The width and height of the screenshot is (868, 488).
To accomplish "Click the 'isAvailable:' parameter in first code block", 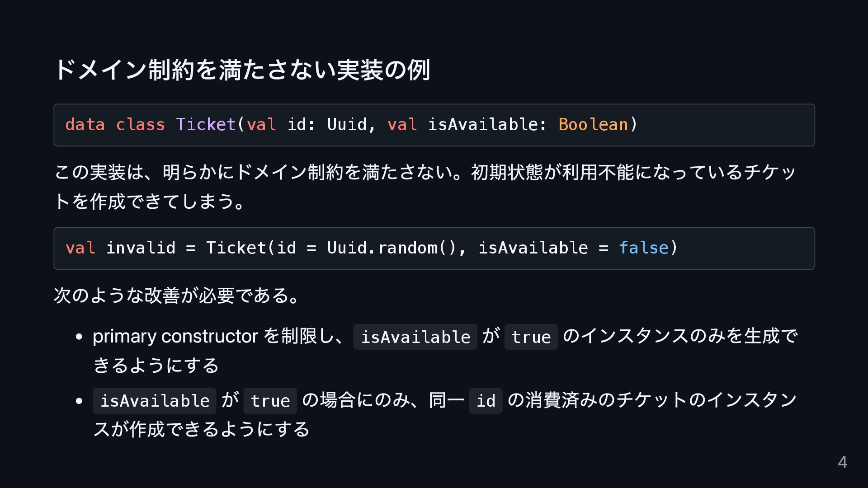I will (488, 124).
